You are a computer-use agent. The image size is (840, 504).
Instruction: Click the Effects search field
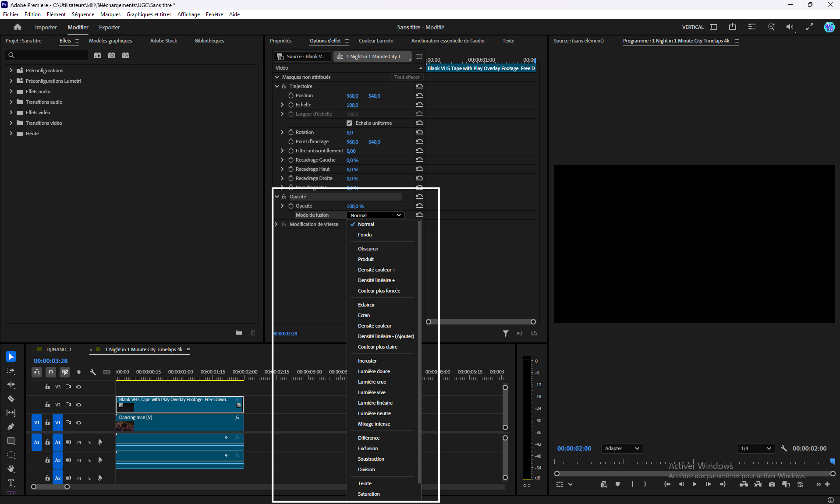[47, 55]
